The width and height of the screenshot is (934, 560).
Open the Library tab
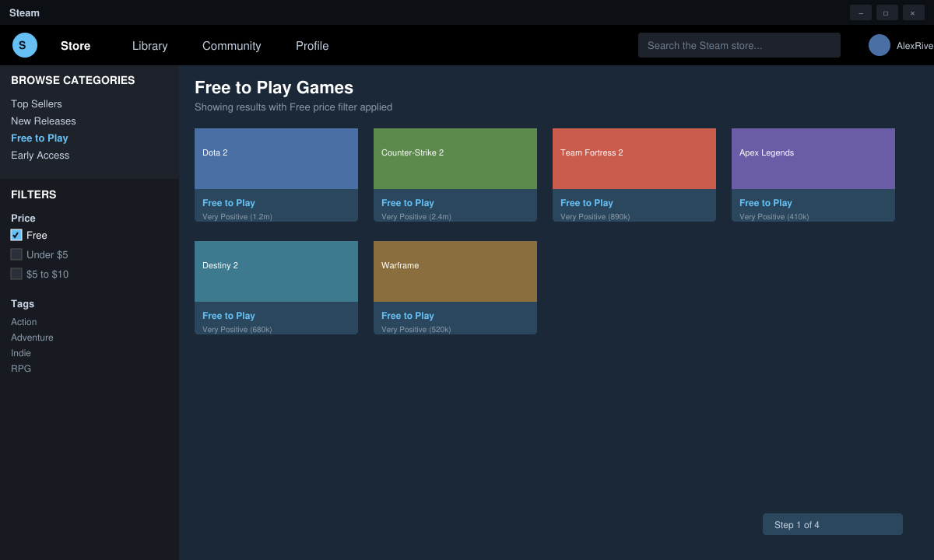[x=150, y=46]
